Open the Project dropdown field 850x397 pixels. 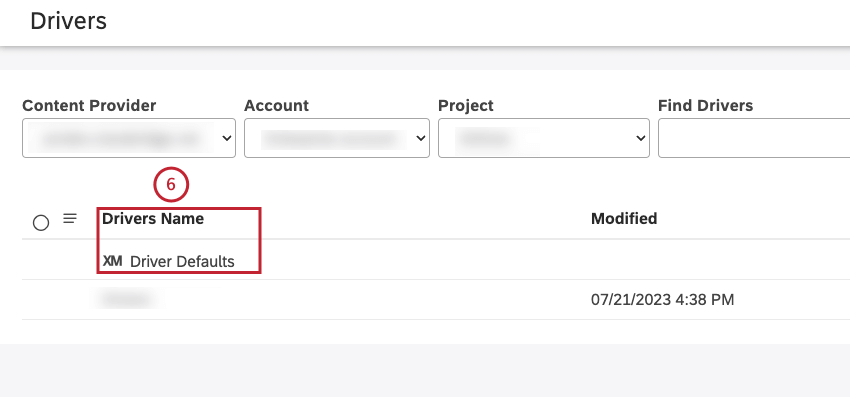(x=544, y=138)
